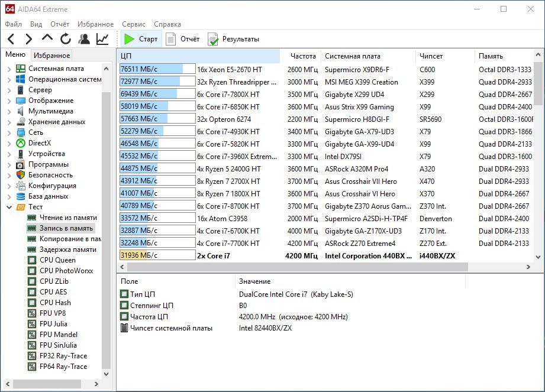Open Задержка памяти benchmark
The image size is (545, 392).
pos(68,250)
